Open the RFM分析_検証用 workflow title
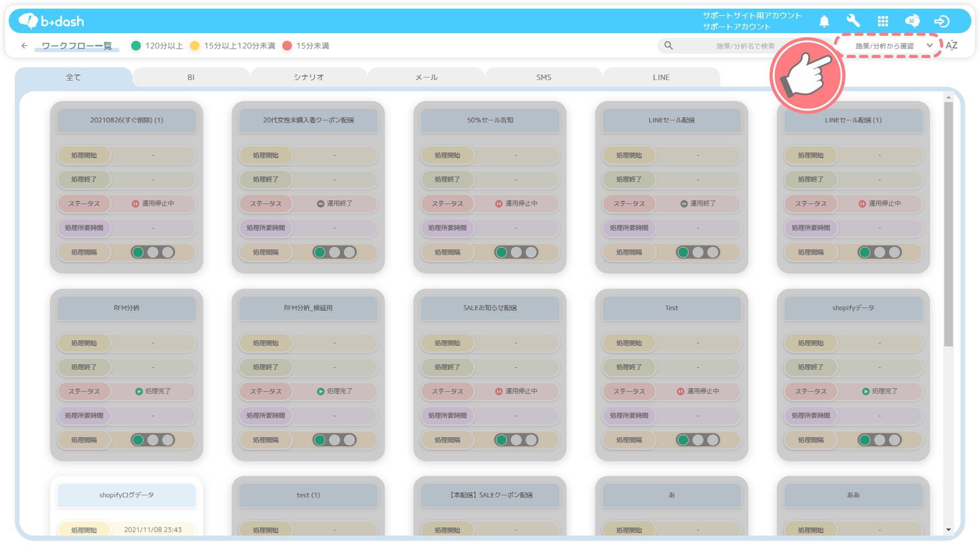The height and width of the screenshot is (551, 980). point(309,308)
